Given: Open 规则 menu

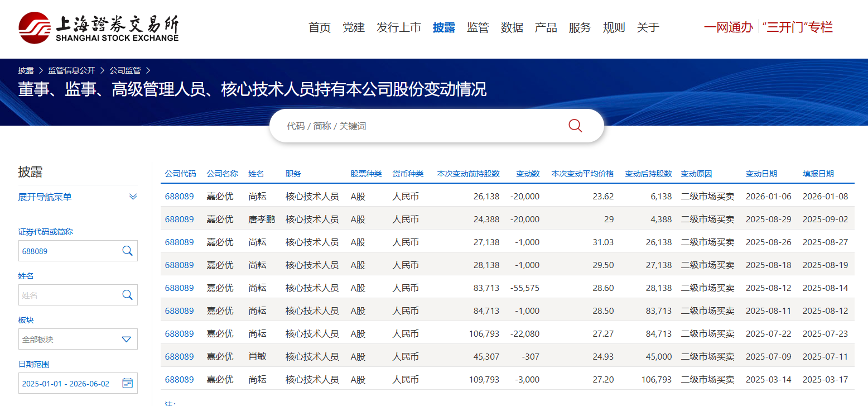Looking at the screenshot, I should tap(614, 27).
